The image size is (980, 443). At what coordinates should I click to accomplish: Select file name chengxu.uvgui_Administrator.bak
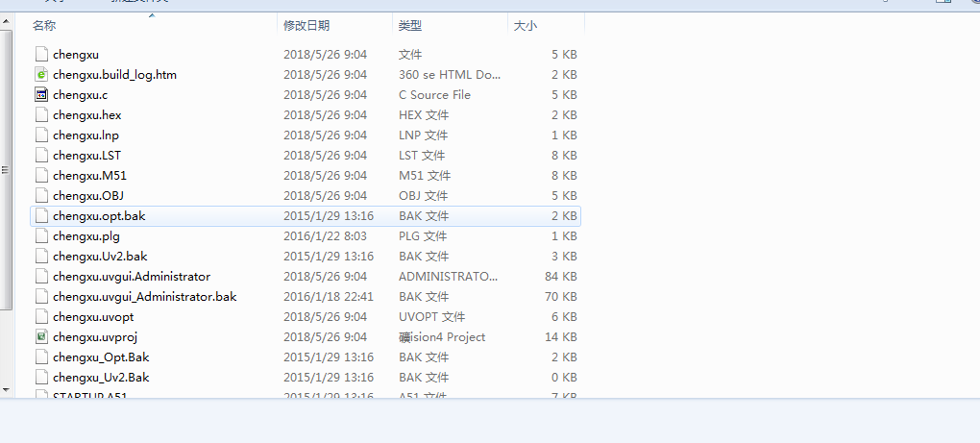tap(144, 296)
